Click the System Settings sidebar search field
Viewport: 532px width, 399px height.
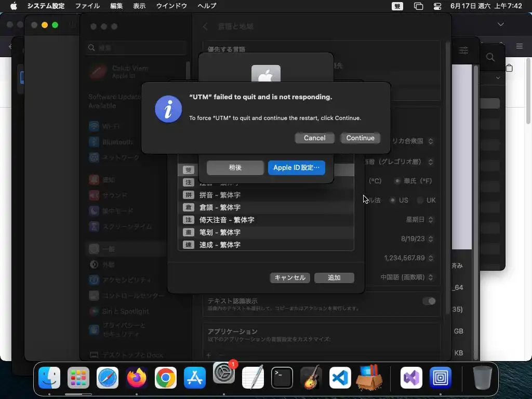point(137,48)
